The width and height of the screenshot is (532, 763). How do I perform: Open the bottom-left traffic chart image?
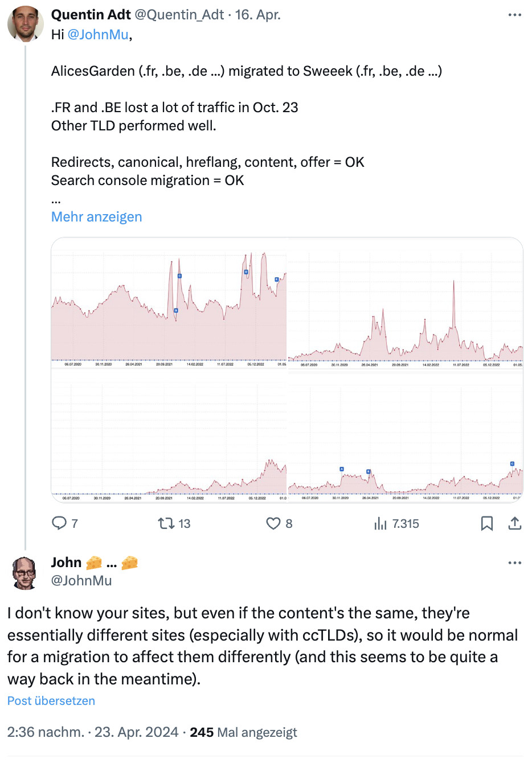point(169,436)
